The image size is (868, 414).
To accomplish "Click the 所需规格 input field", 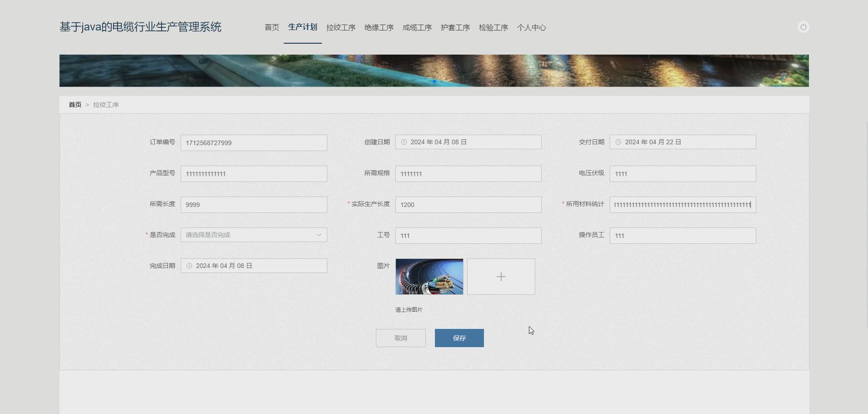I will point(469,174).
